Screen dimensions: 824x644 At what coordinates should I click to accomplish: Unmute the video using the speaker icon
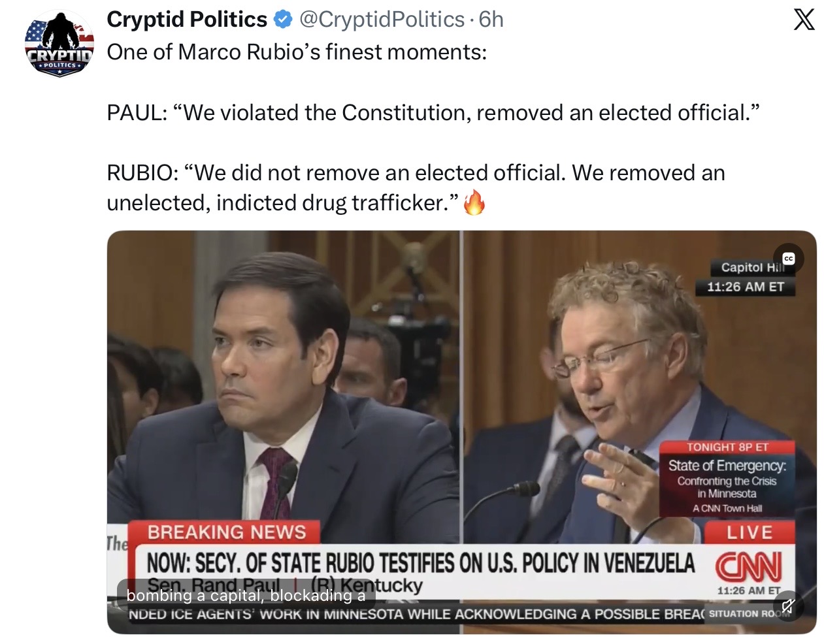(788, 607)
